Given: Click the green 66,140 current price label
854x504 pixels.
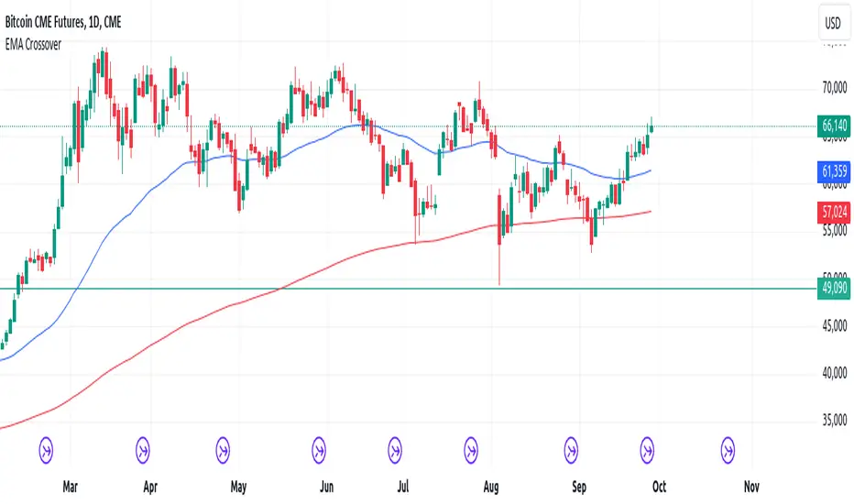Looking at the screenshot, I should pos(834,126).
